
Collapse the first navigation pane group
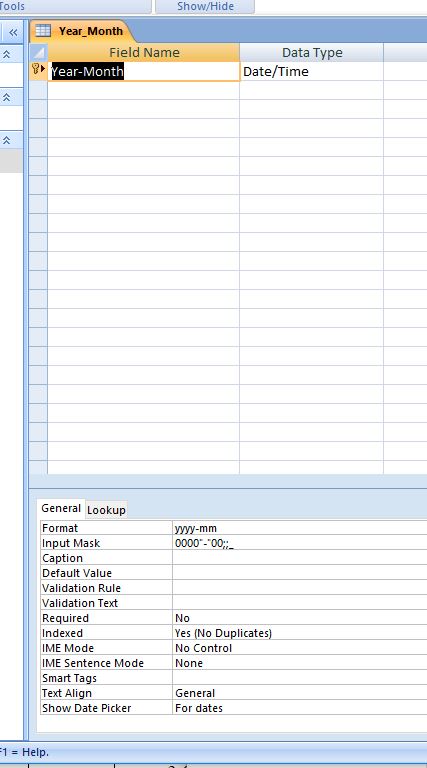tap(6, 54)
